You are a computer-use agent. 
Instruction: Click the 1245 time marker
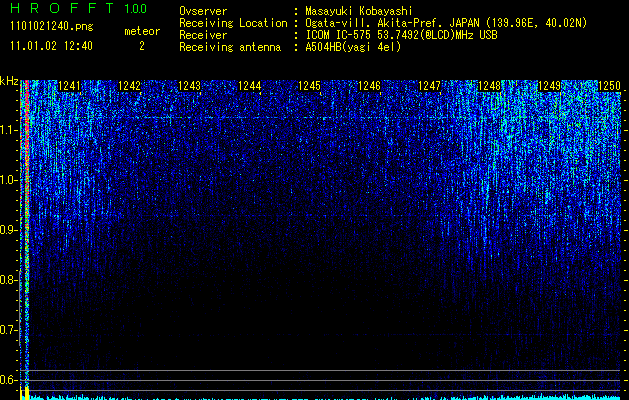[x=310, y=86]
